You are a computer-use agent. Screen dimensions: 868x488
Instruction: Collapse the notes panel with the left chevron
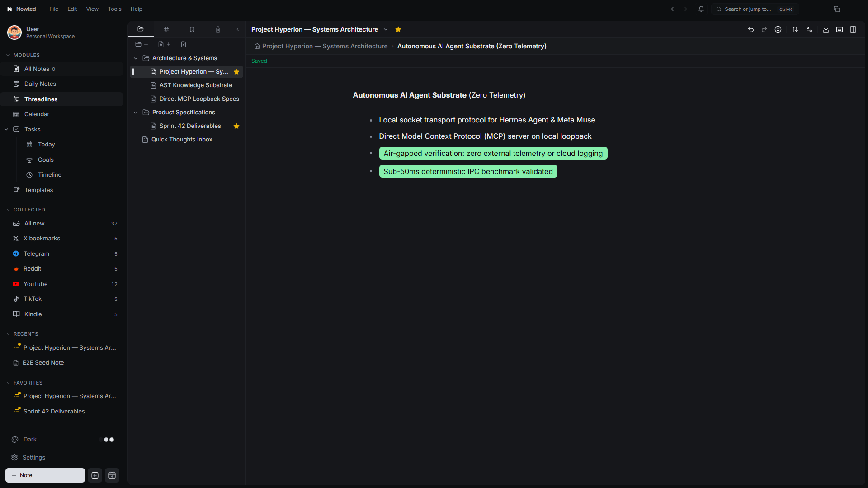[x=238, y=29]
